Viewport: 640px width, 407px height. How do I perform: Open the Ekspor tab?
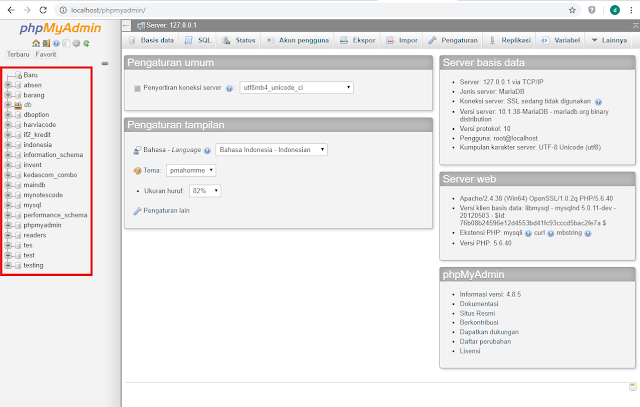[x=358, y=40]
